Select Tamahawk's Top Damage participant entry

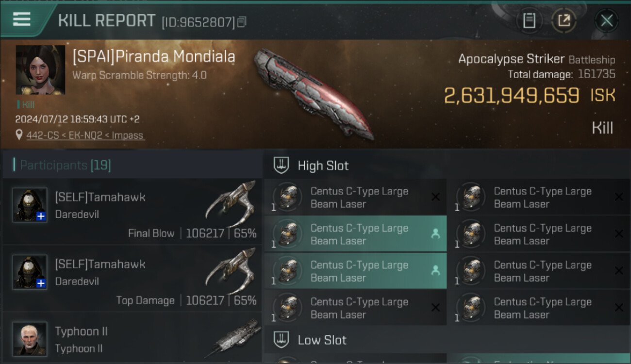[132, 279]
